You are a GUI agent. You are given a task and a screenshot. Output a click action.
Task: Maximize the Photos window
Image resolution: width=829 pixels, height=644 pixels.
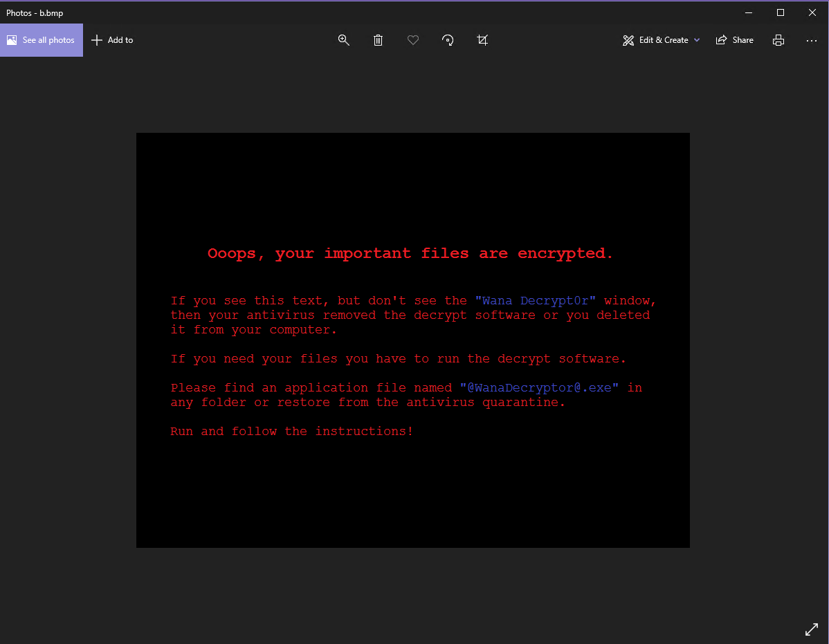tap(781, 12)
